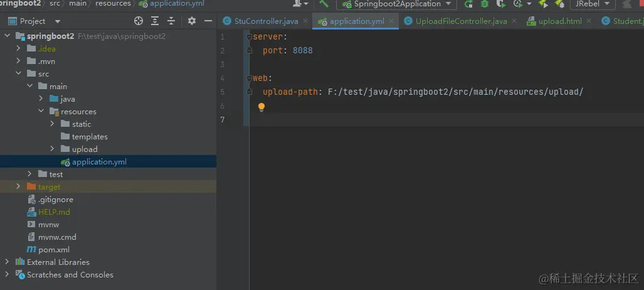Select the application.yml editor tab
The width and height of the screenshot is (644, 290).
[x=357, y=21]
